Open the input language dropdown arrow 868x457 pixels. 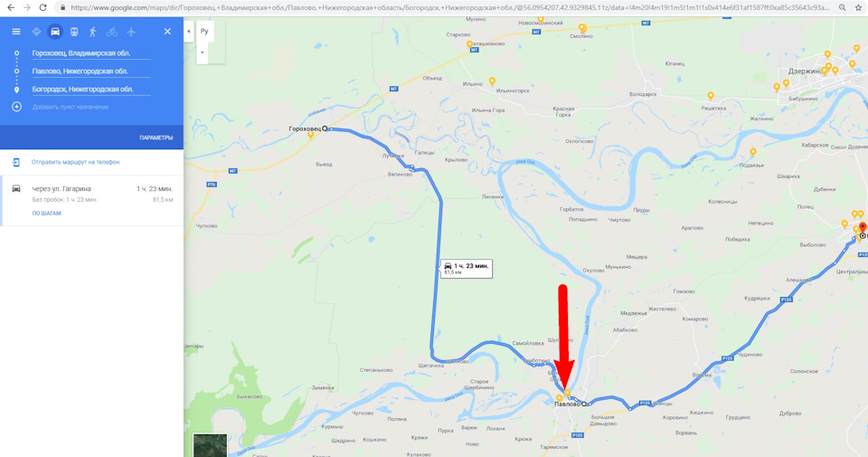[202, 52]
